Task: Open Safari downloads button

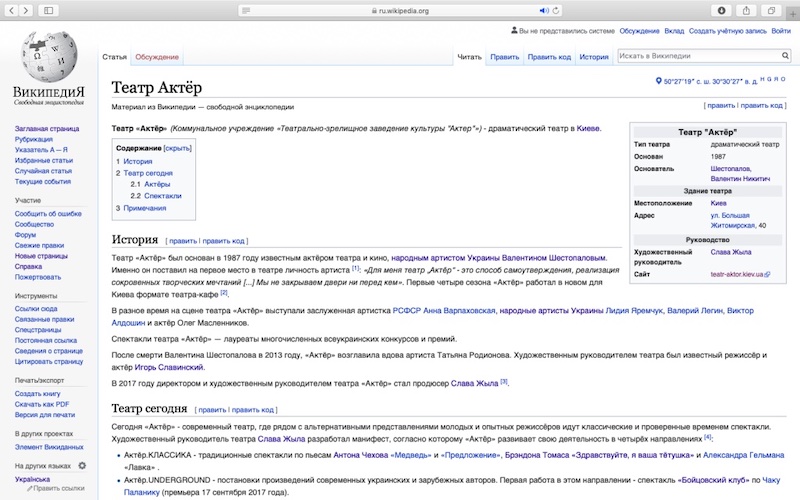Action: pos(721,10)
